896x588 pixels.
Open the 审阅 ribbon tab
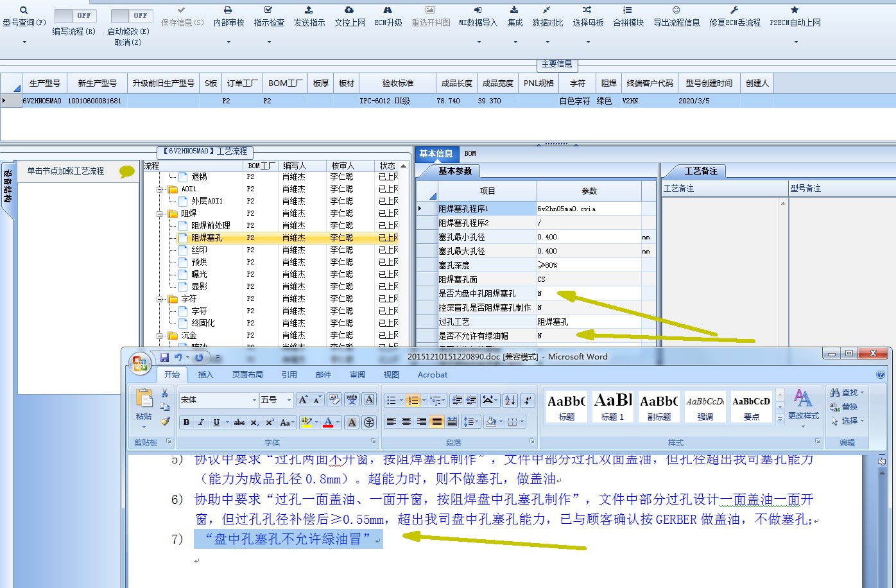pyautogui.click(x=358, y=374)
